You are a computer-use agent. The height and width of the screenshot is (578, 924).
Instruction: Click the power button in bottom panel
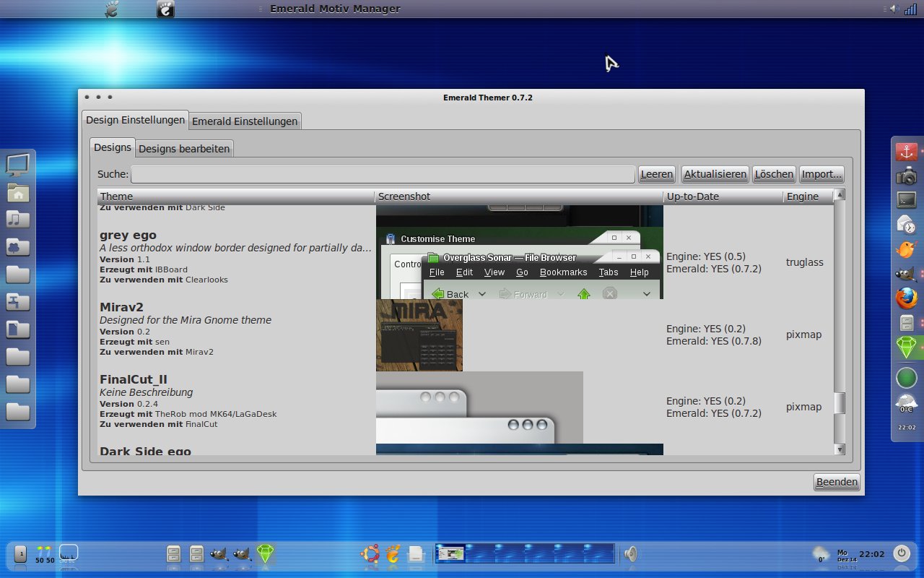tap(901, 554)
